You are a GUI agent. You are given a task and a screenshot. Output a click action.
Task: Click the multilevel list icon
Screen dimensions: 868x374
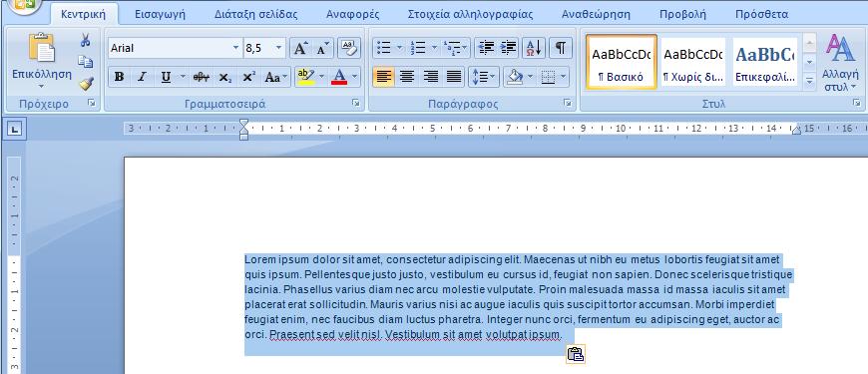(453, 49)
